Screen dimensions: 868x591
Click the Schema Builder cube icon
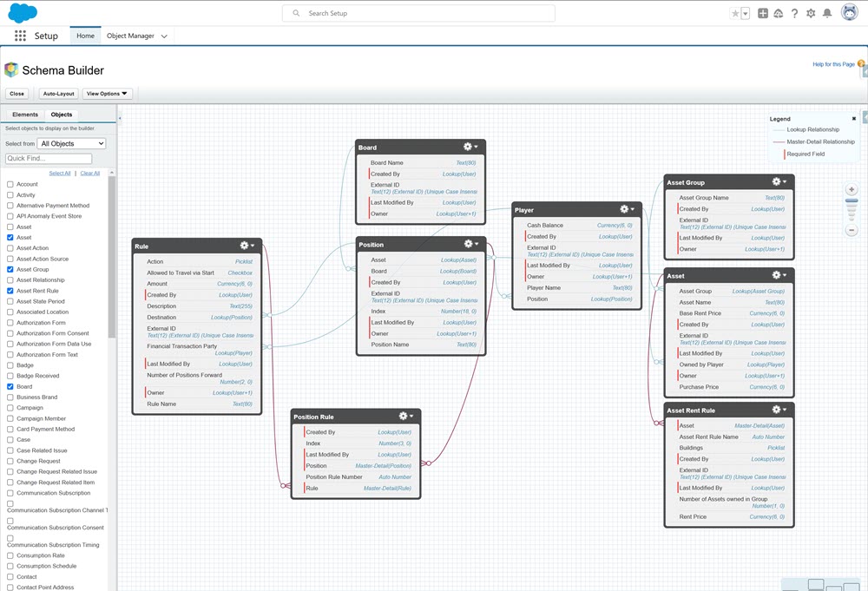coord(11,69)
